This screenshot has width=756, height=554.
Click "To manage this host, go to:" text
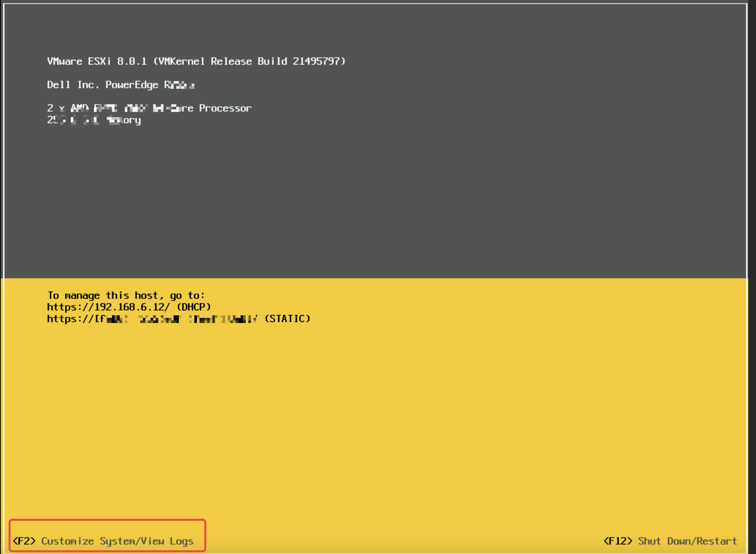coord(126,295)
